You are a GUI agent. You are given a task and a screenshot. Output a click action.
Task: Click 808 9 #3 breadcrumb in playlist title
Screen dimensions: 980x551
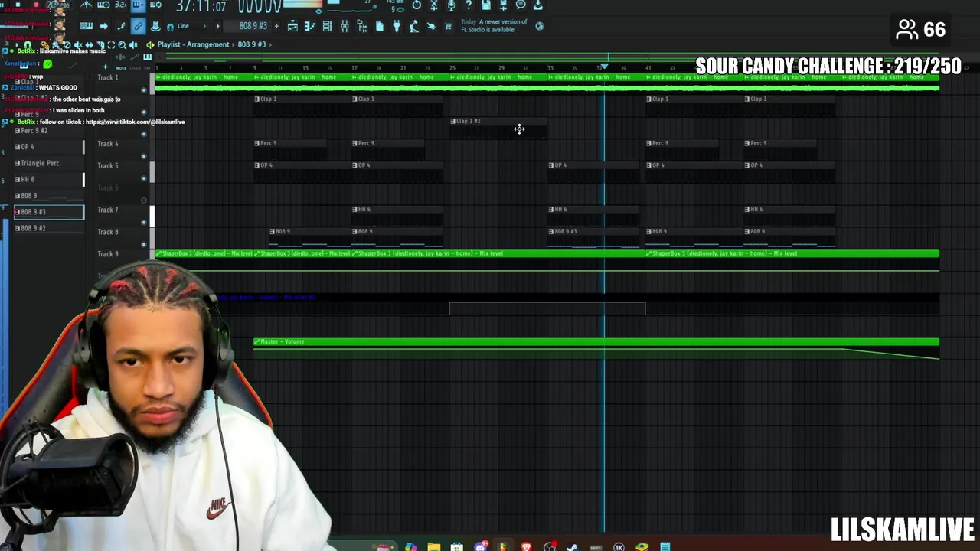click(x=252, y=44)
